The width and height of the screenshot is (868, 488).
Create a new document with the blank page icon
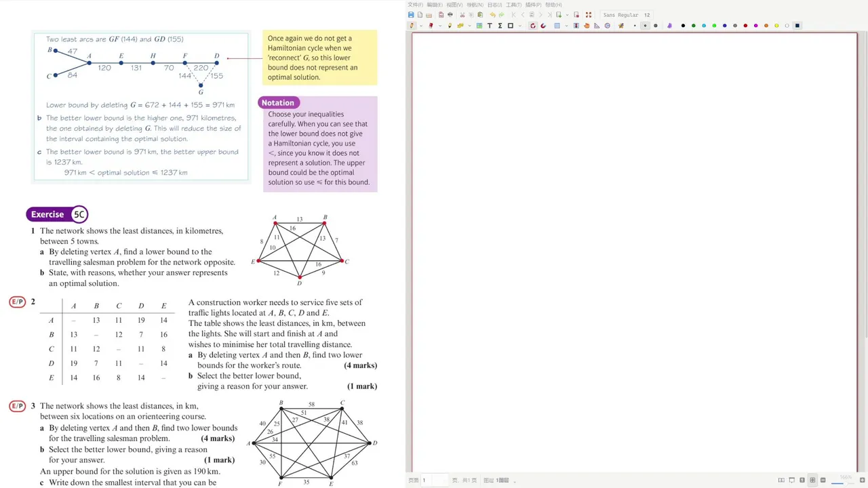[420, 14]
